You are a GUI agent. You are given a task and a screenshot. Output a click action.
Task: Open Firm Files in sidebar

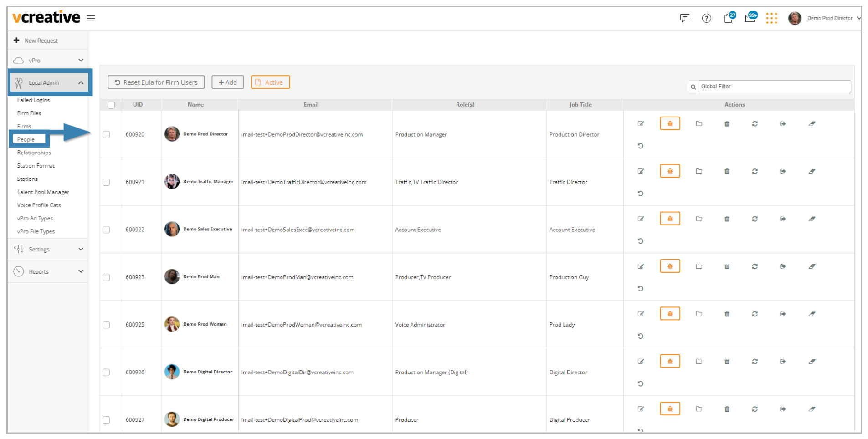point(29,113)
